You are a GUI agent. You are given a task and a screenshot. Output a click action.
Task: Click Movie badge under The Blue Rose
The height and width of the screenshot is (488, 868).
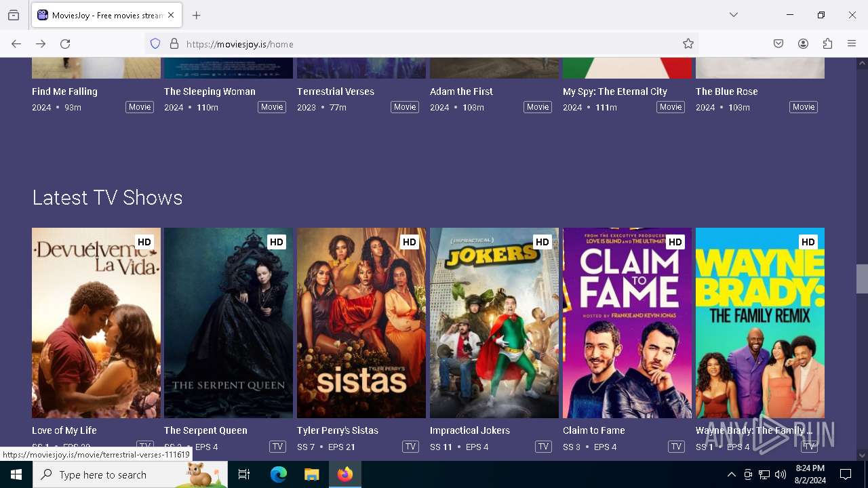pos(804,107)
